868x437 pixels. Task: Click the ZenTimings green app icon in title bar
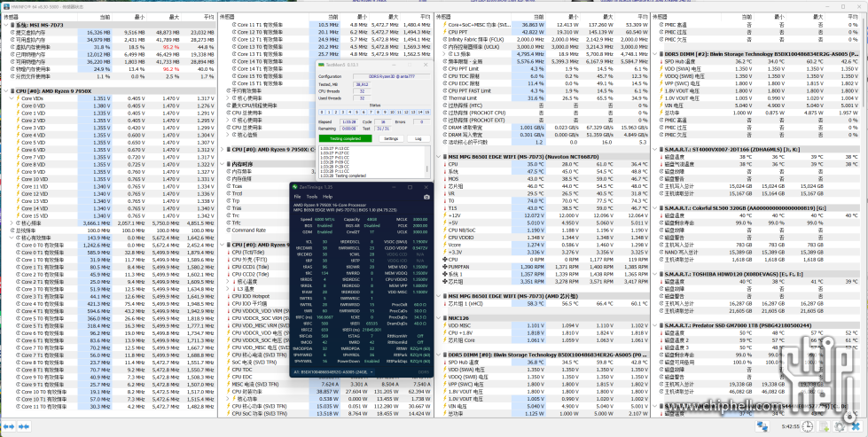(x=295, y=188)
